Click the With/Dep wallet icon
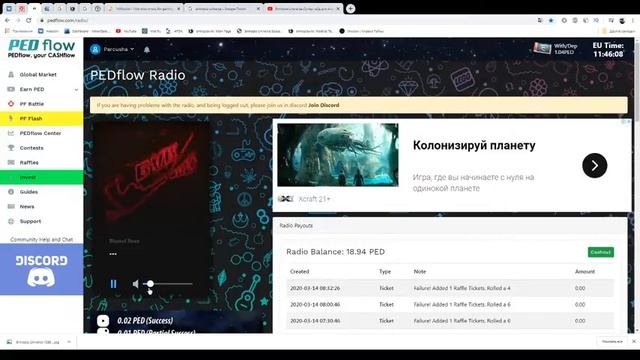Viewport: 640px width, 360px height. (542, 49)
